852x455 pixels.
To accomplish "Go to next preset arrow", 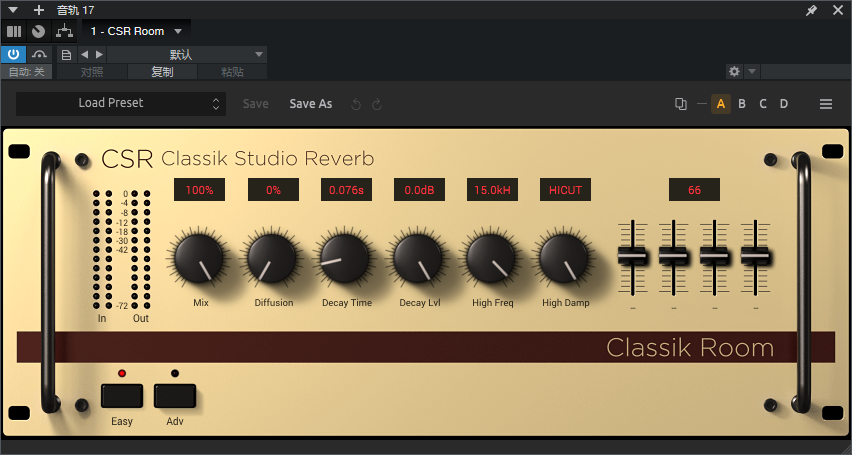I will [99, 54].
